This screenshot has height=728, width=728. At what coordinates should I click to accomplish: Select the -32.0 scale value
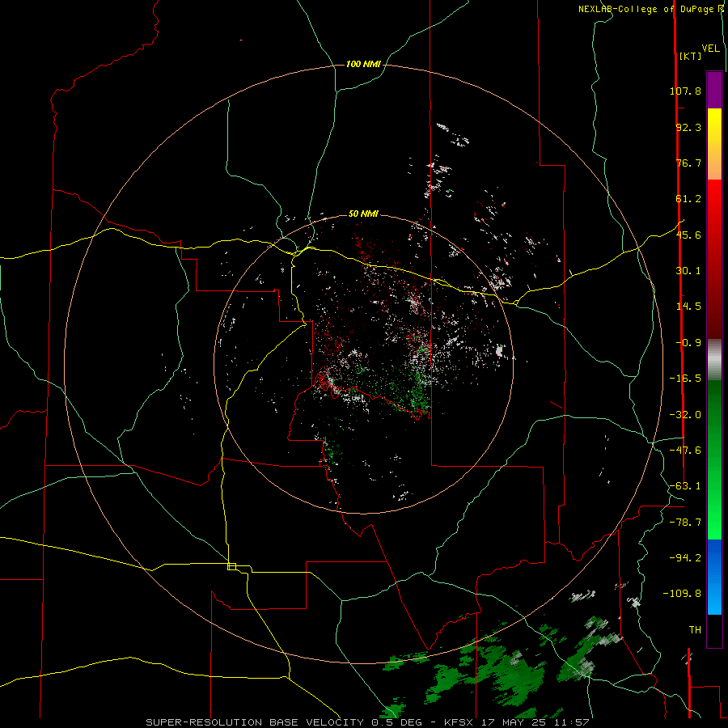pos(685,415)
